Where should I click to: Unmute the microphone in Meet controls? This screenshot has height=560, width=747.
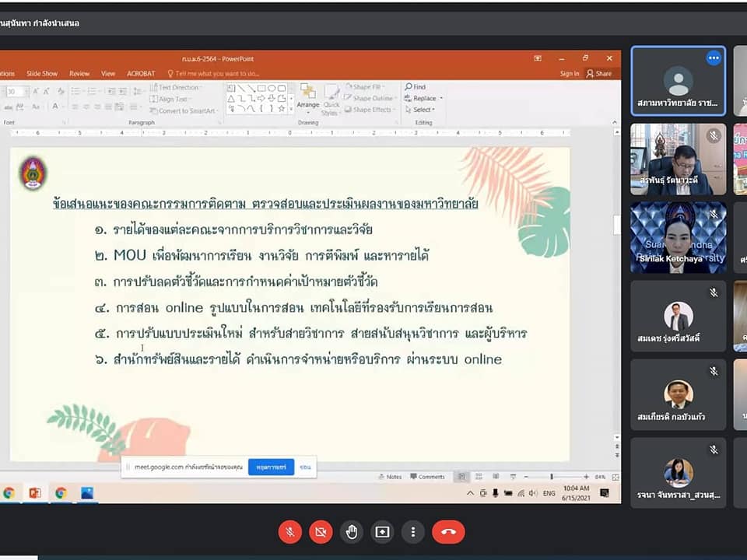[289, 532]
